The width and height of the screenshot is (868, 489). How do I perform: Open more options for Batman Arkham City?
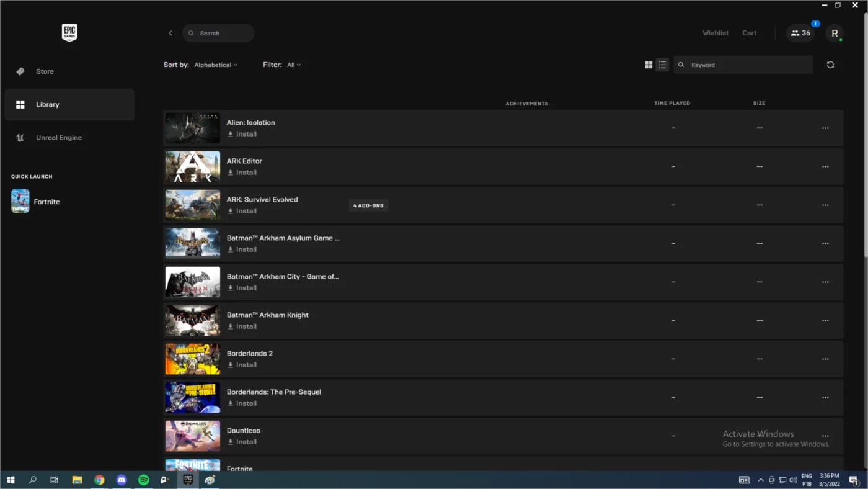(825, 282)
